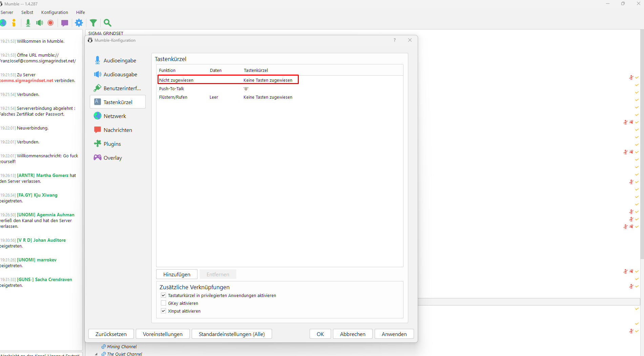
Task: Click the Audioeingabe microphone icon
Action: (x=98, y=60)
